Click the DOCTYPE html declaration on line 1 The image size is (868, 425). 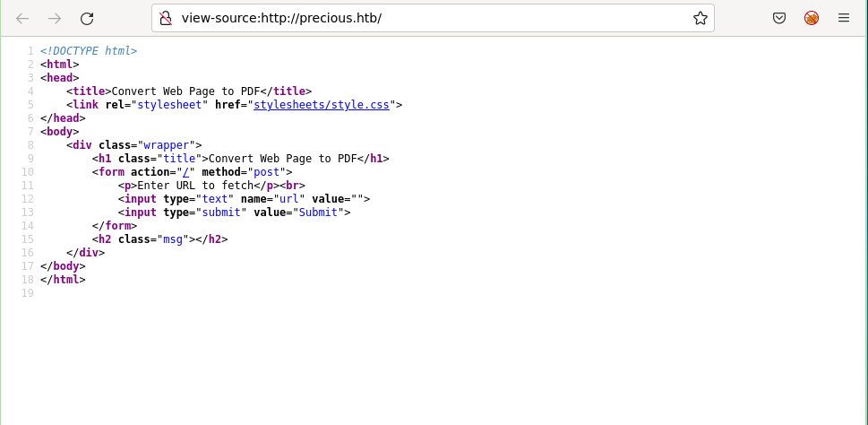click(x=88, y=51)
